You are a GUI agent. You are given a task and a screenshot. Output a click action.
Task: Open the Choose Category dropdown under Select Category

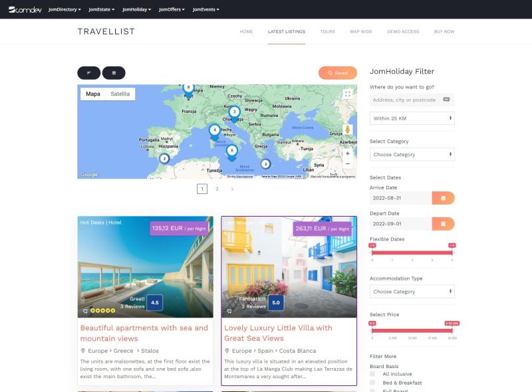point(412,154)
